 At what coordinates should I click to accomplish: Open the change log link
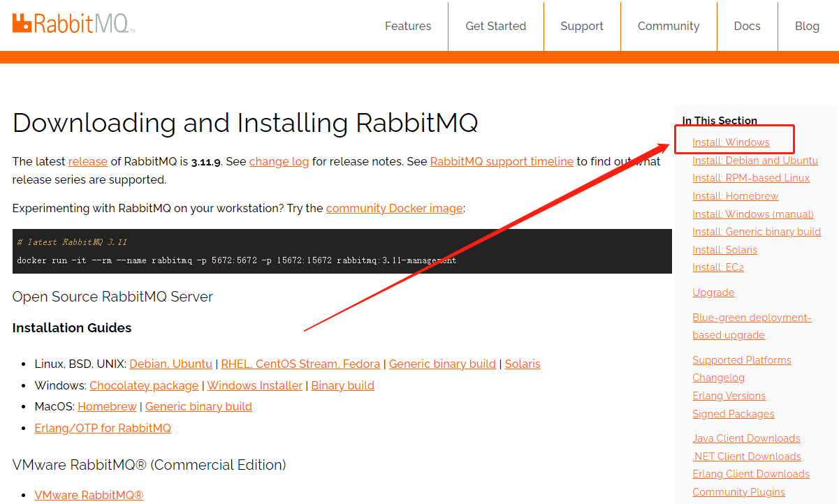pyautogui.click(x=279, y=161)
